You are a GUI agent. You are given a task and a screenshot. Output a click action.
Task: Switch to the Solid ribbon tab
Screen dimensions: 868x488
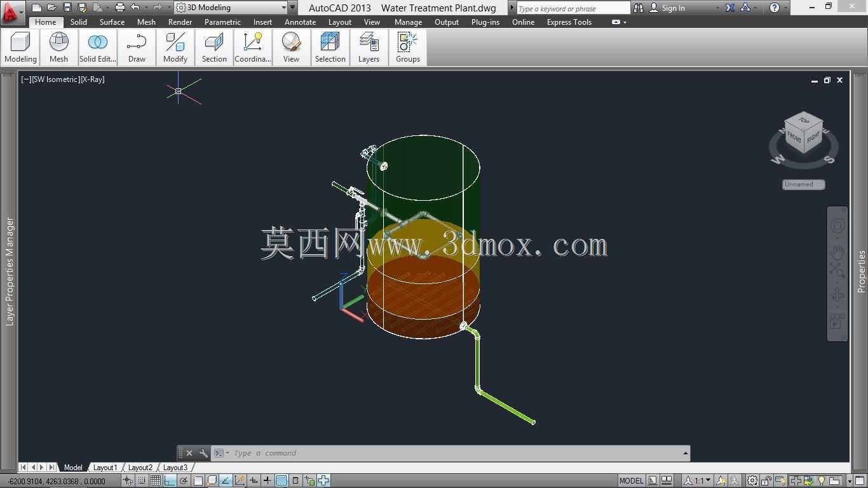pyautogui.click(x=79, y=22)
